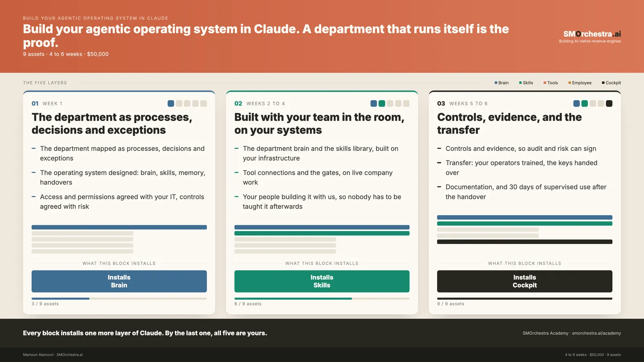
Task: Click the 'WEEKS 2 TO 4' label
Action: click(x=266, y=103)
